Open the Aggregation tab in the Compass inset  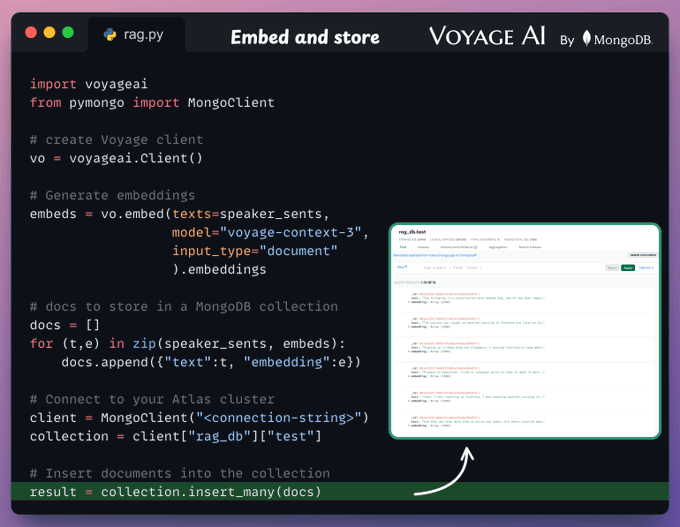pyautogui.click(x=498, y=247)
